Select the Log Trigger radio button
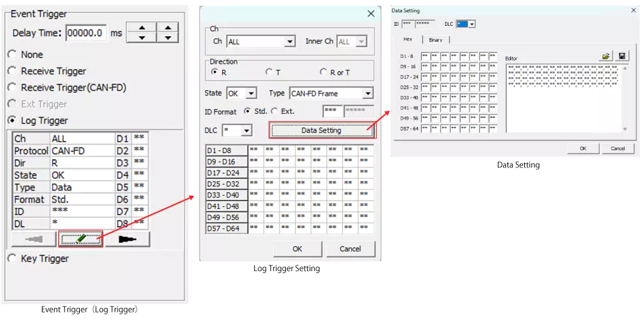 pos(12,120)
